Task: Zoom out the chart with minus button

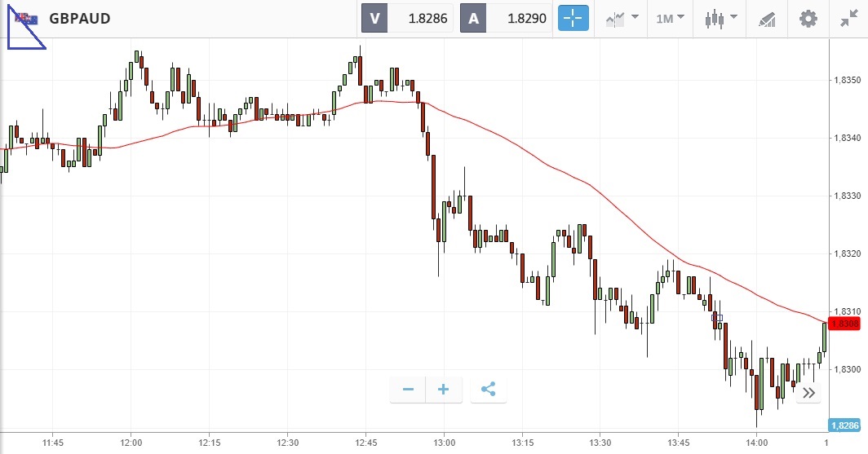Action: click(408, 390)
